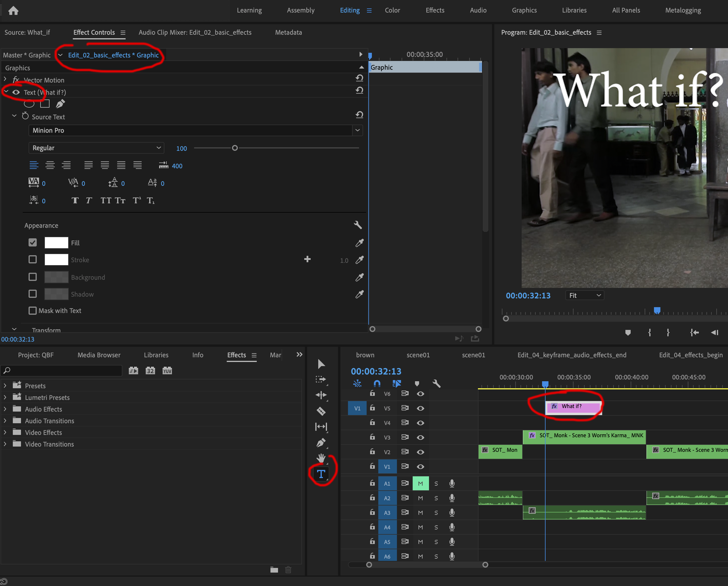Expand the Video Effects folder
Viewport: 728px width, 586px height.
coord(5,433)
